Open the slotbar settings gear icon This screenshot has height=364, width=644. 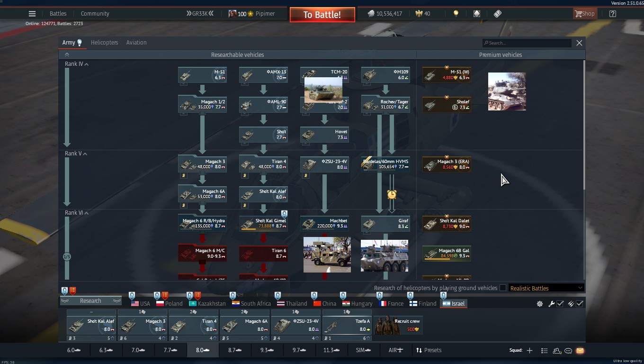click(539, 304)
